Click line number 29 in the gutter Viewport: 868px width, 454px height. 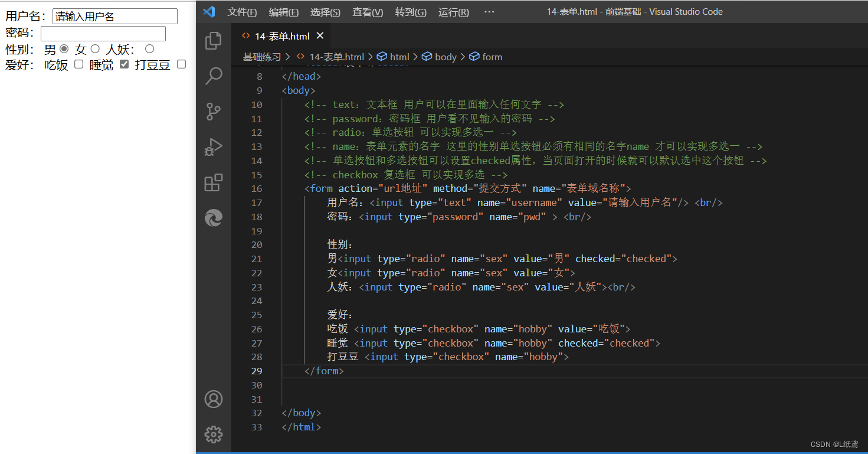pos(256,371)
